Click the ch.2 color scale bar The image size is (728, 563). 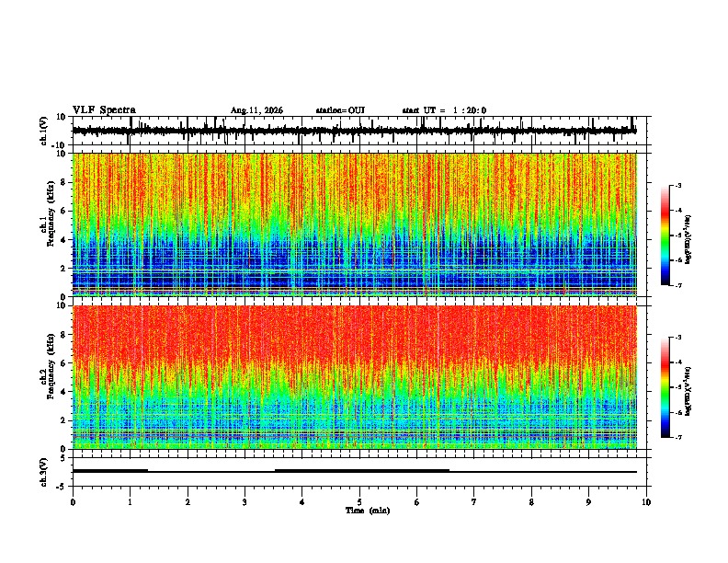coord(665,387)
